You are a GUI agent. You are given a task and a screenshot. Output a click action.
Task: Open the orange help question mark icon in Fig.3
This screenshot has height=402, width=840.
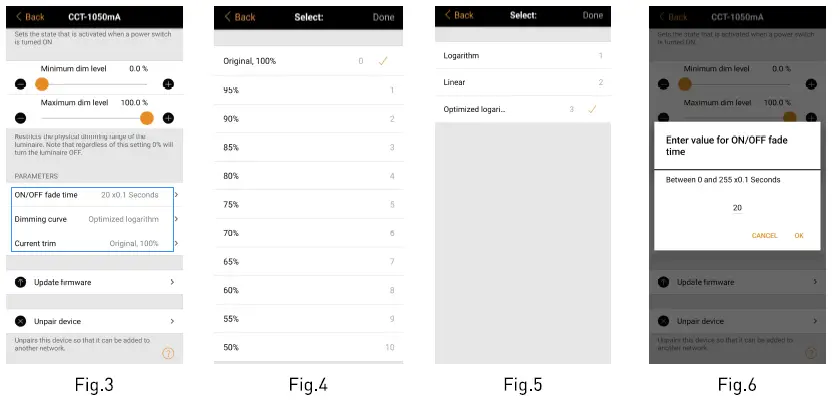pyautogui.click(x=168, y=353)
